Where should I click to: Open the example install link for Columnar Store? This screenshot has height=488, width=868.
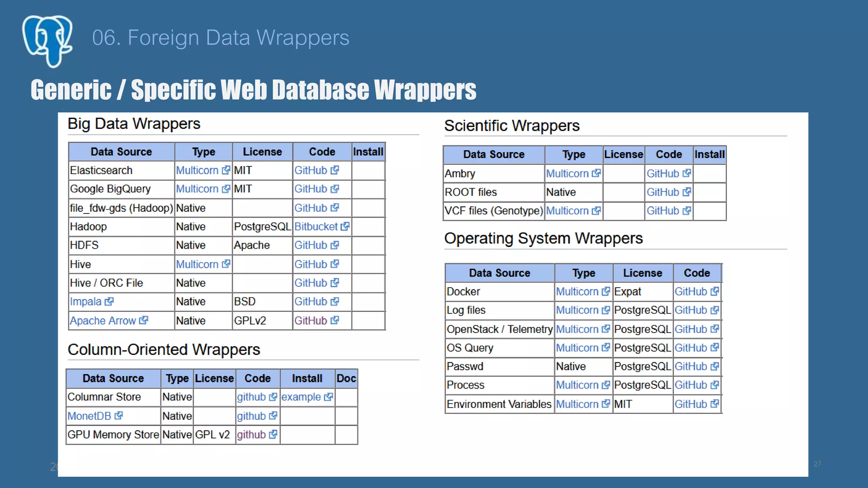tap(307, 397)
